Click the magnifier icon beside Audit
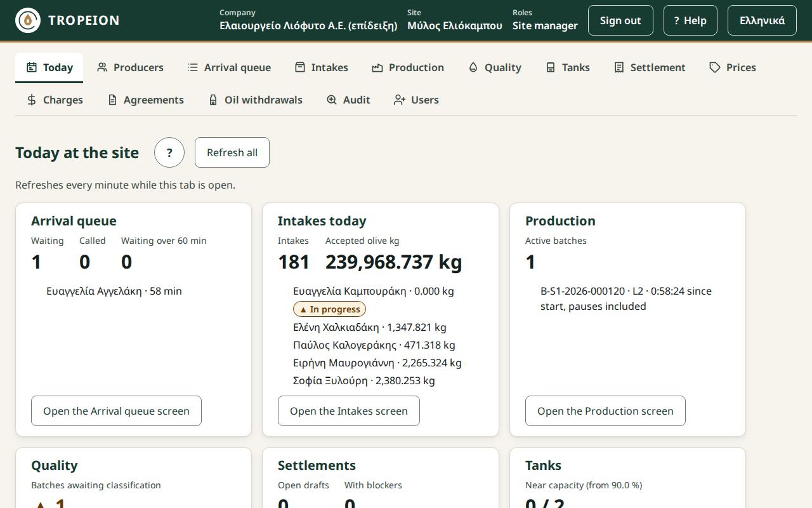The height and width of the screenshot is (508, 812). 332,100
